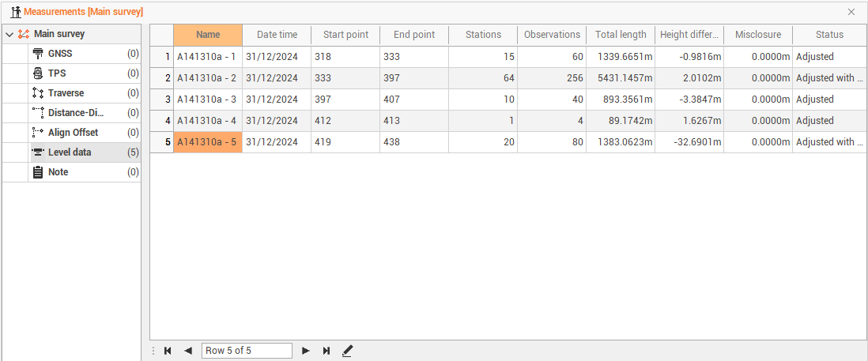The image size is (868, 361).
Task: Click the Row 5 of 5 field
Action: tap(247, 351)
